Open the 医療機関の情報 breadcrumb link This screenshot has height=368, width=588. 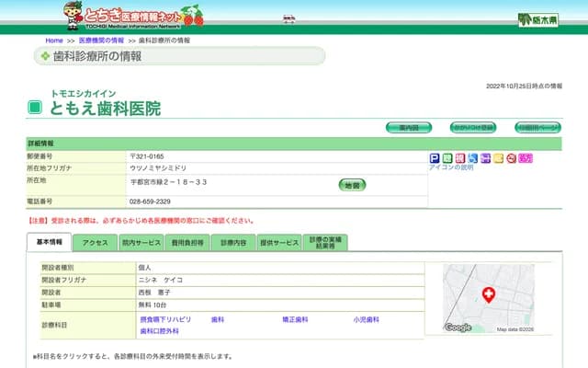(101, 40)
